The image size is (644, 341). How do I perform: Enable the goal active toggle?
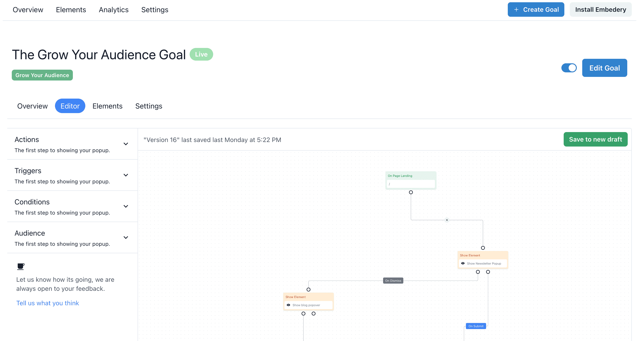tap(570, 68)
